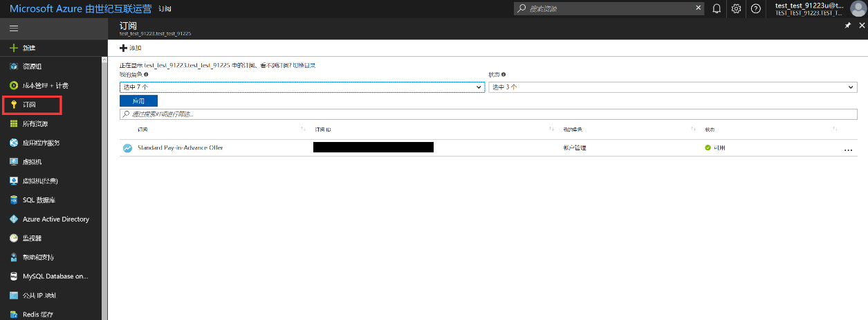Open the row's ellipsis more options
Viewport: 868px width, 320px height.
pyautogui.click(x=849, y=149)
